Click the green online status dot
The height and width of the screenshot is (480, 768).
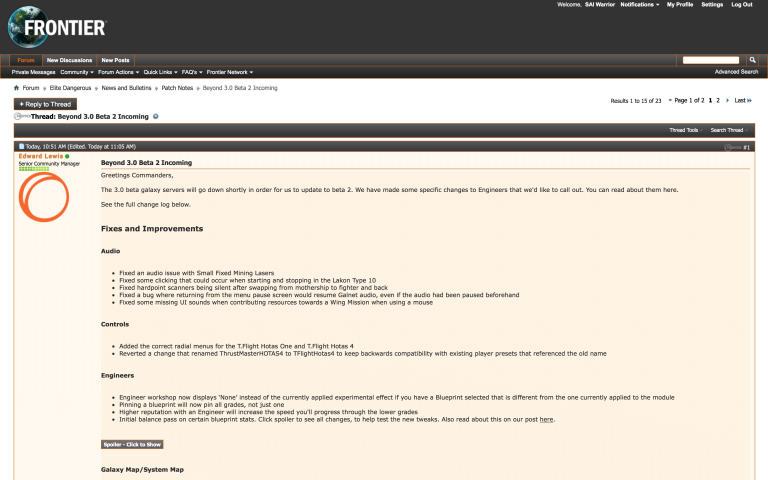click(x=67, y=156)
